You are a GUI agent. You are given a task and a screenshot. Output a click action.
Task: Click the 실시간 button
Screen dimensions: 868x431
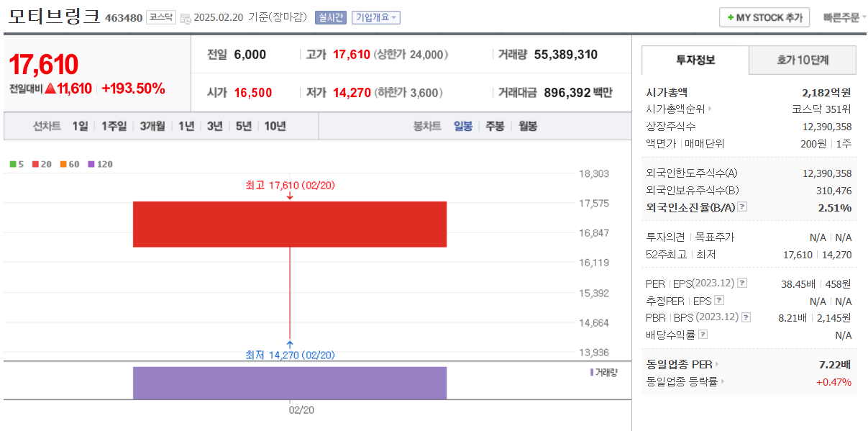pyautogui.click(x=330, y=18)
